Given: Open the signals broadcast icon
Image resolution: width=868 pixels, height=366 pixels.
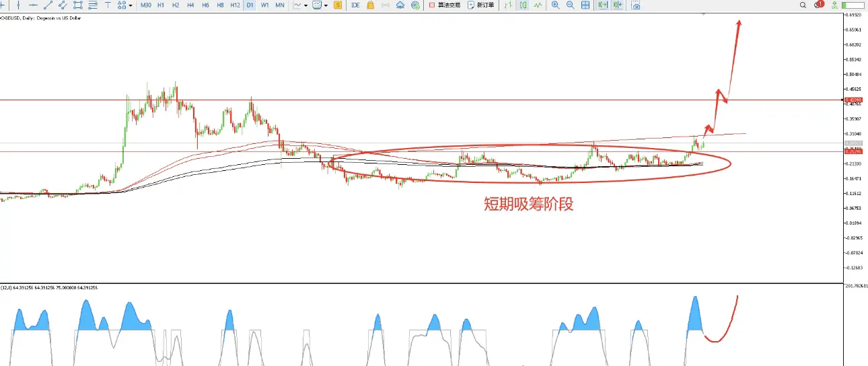Looking at the screenshot, I should (x=386, y=5).
